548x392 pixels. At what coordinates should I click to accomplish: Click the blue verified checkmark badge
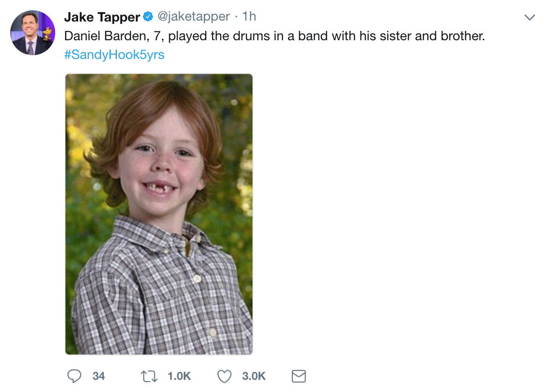coord(148,17)
